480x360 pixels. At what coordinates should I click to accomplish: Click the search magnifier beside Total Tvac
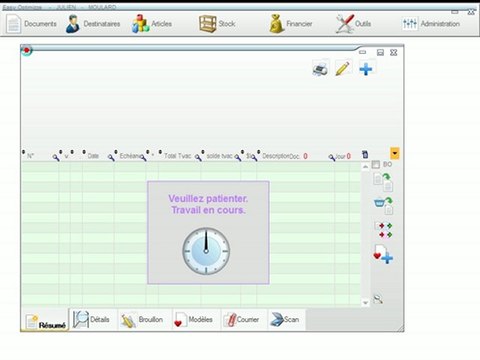point(198,157)
